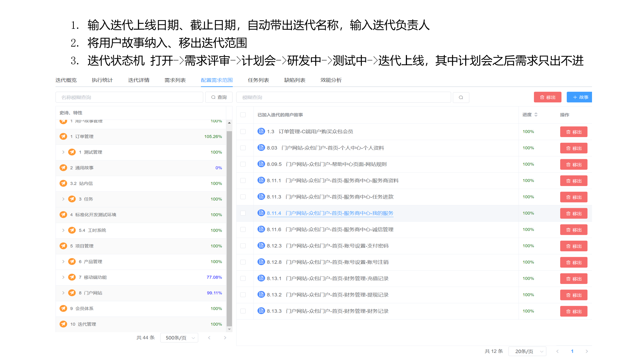Check the checkbox for story 8.13.1
Screen dimensions: 644x362
[243, 278]
